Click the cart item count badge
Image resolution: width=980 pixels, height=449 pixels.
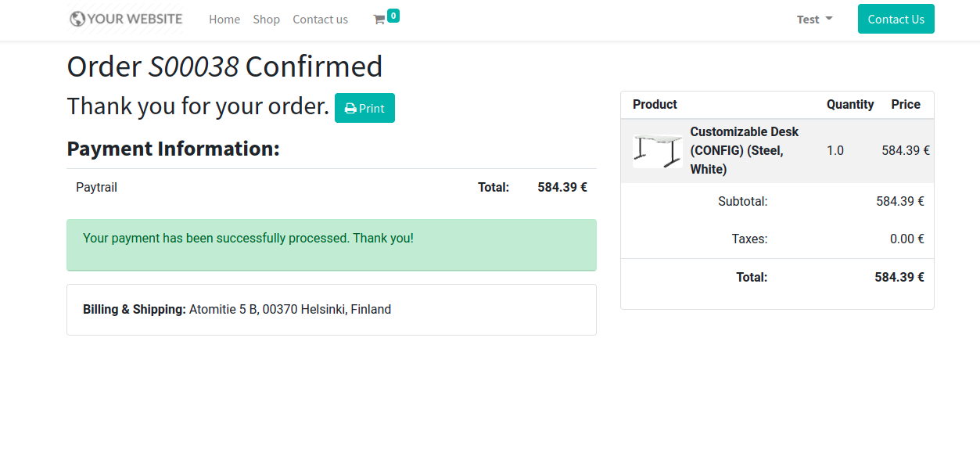(x=393, y=15)
